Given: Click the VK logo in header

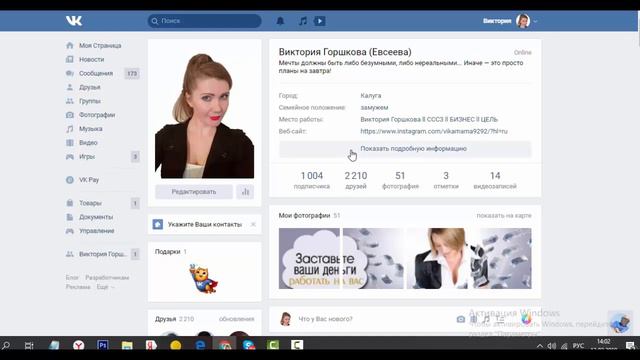Looking at the screenshot, I should pos(74,21).
